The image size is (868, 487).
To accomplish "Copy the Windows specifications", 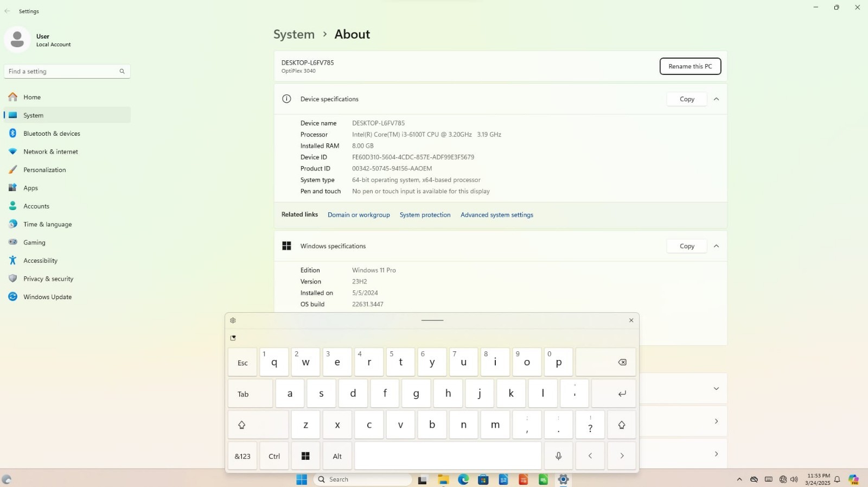I will pyautogui.click(x=687, y=246).
